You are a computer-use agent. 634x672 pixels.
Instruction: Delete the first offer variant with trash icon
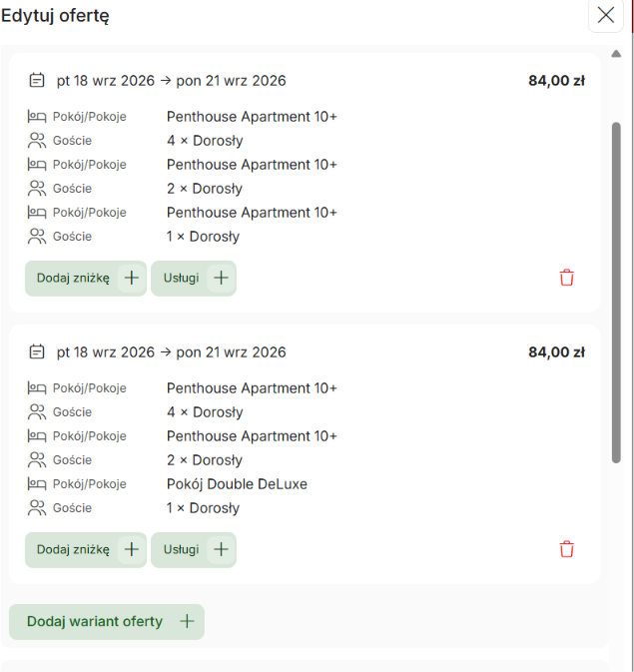tap(566, 278)
